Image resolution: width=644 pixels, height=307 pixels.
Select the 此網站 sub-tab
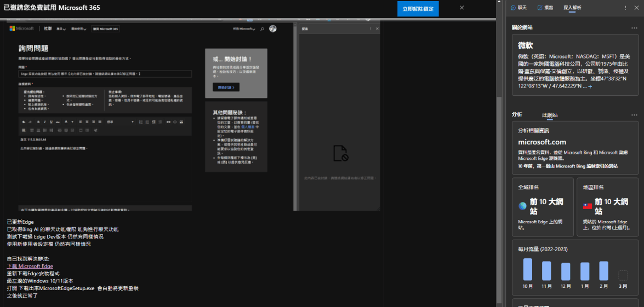550,115
